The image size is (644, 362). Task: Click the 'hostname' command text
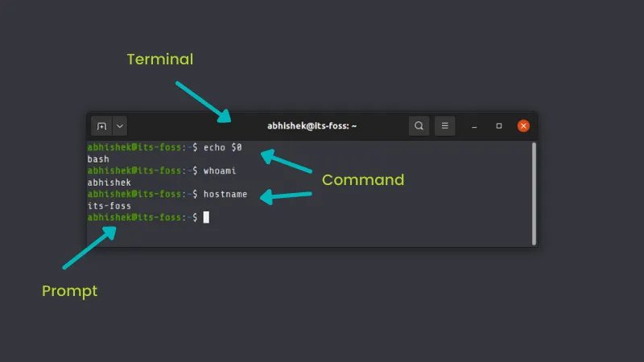pyautogui.click(x=225, y=195)
